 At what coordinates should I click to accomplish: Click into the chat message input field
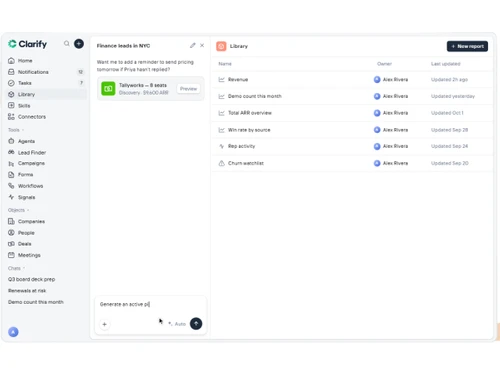(151, 304)
